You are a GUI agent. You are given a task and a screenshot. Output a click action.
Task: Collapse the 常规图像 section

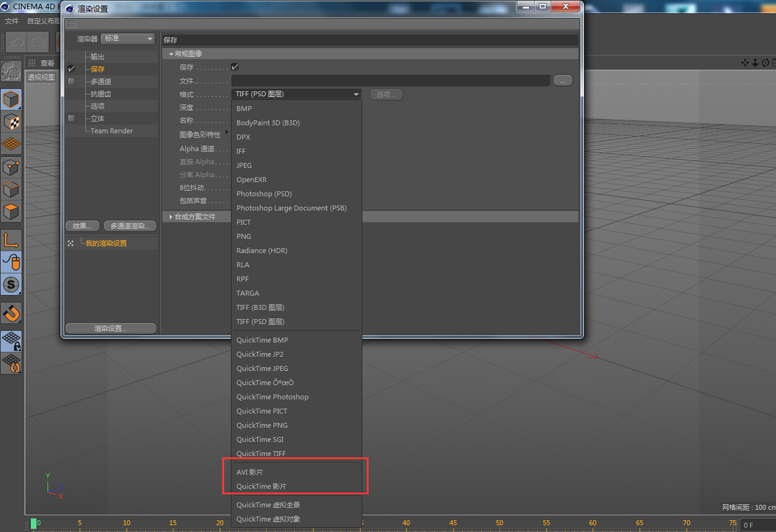coord(171,54)
